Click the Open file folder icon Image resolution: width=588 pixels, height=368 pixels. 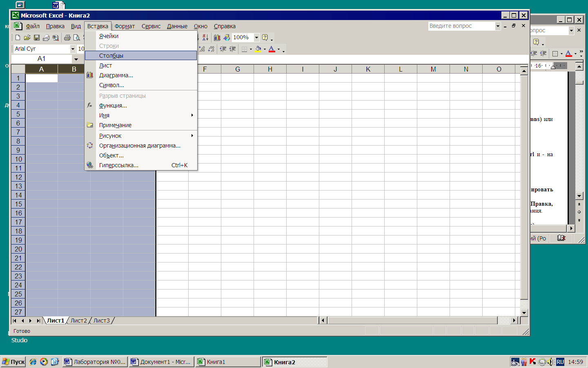coord(27,38)
